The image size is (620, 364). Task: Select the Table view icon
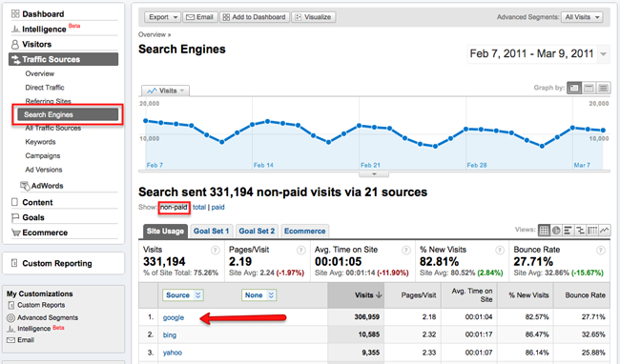coord(544,231)
